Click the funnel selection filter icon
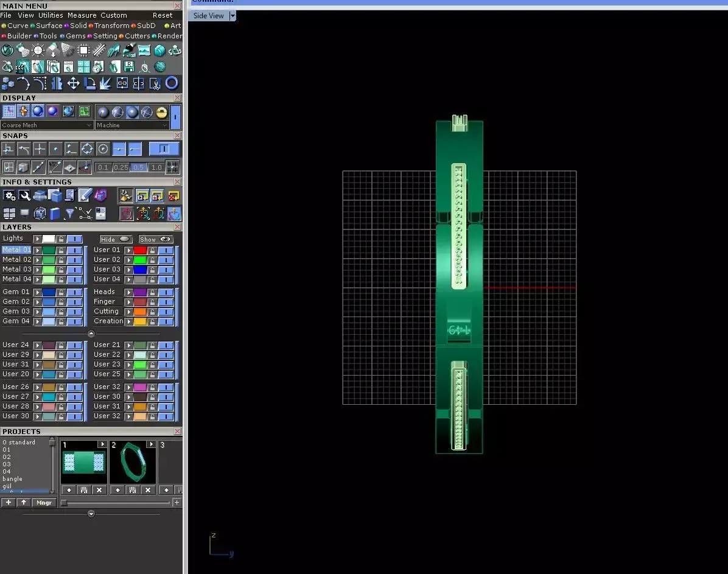The width and height of the screenshot is (728, 574). click(69, 213)
